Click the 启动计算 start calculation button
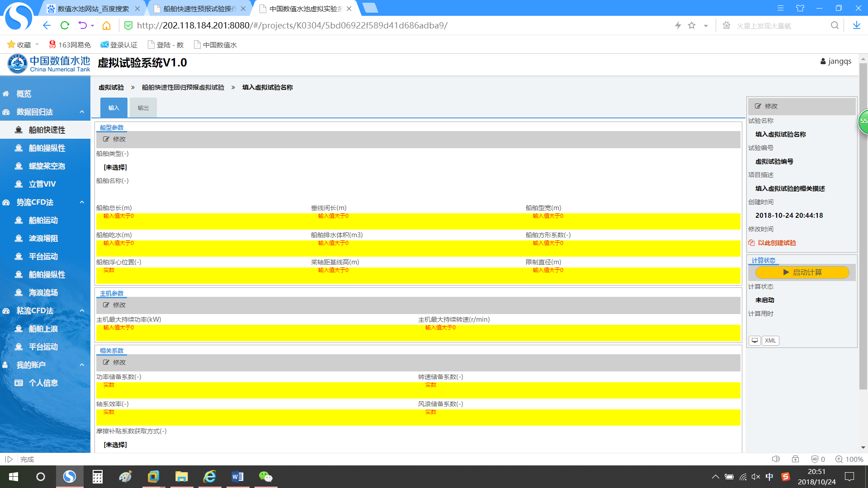The height and width of the screenshot is (488, 868). tap(802, 272)
